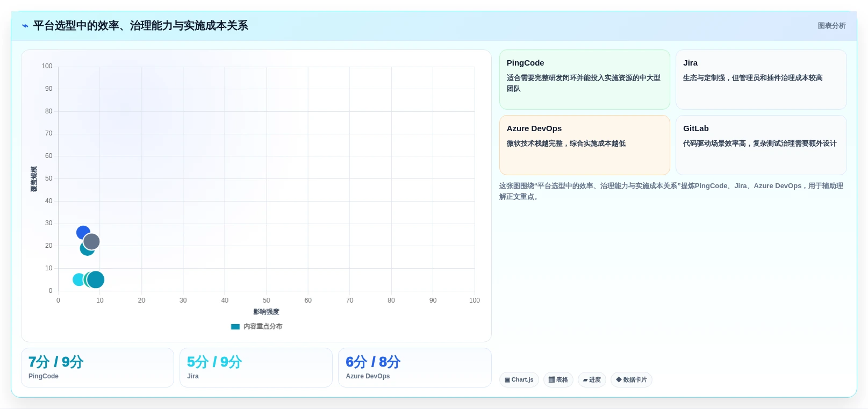Open the PingCode description card
Viewport: 868px width, 409px height.
click(585, 80)
